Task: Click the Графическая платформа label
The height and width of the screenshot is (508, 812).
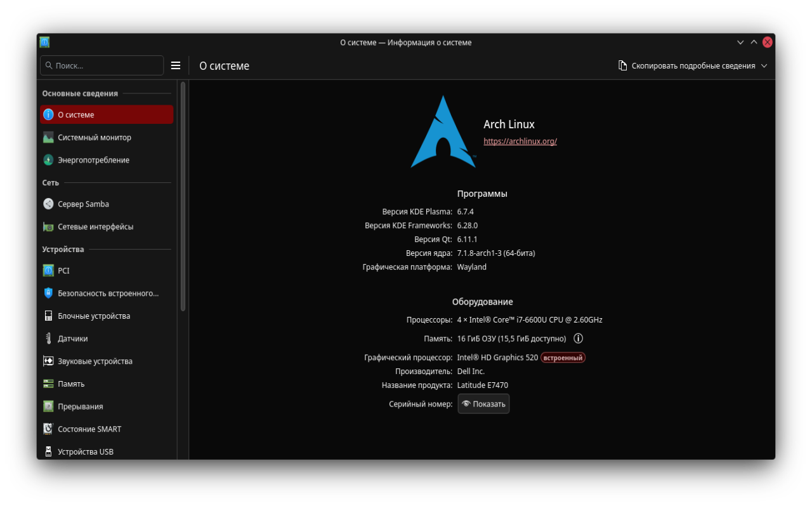Action: coord(407,267)
